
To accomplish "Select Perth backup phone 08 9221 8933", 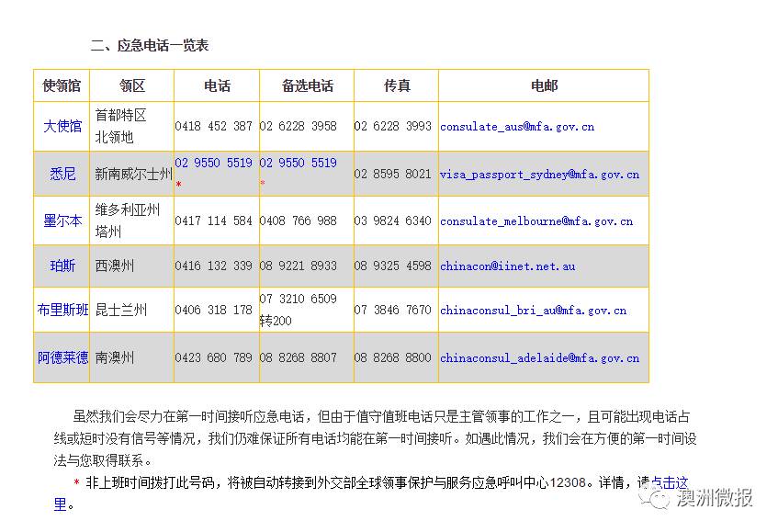I will [x=299, y=266].
